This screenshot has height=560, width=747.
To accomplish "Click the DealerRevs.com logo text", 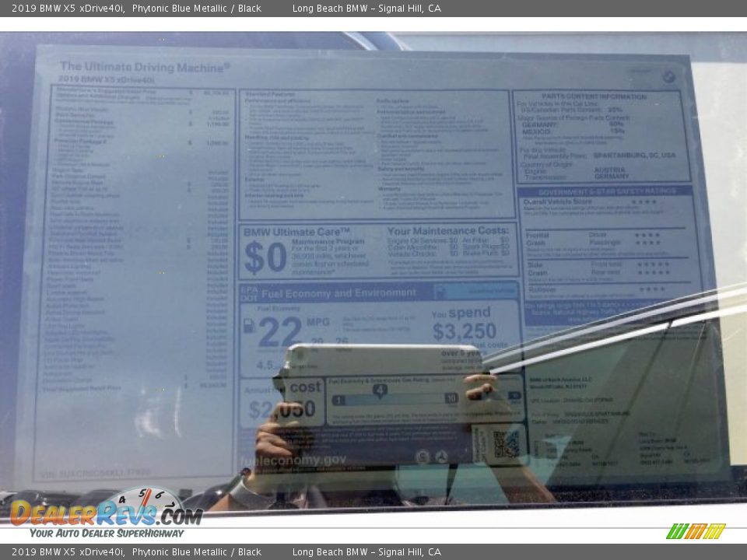I will (x=106, y=515).
